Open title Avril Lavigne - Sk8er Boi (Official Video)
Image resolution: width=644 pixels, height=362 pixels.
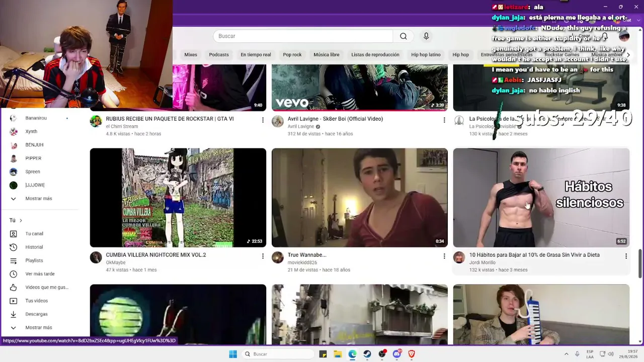click(x=335, y=119)
